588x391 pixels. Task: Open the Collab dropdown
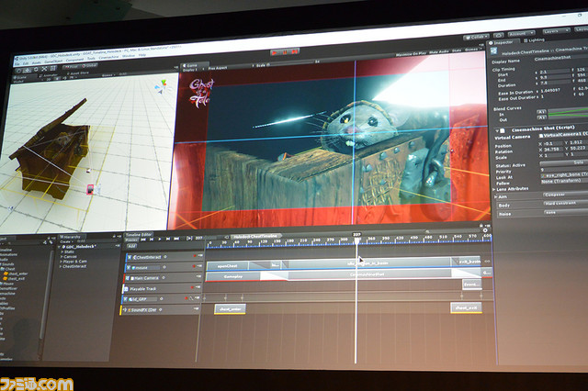coord(476,37)
